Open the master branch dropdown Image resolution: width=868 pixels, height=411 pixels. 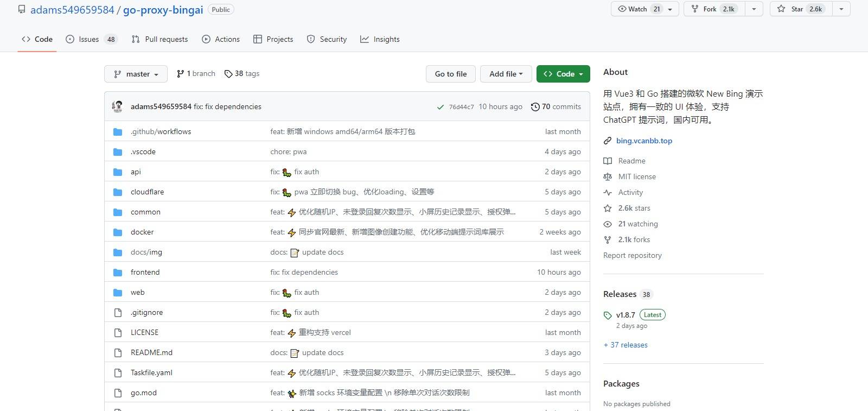pos(136,74)
